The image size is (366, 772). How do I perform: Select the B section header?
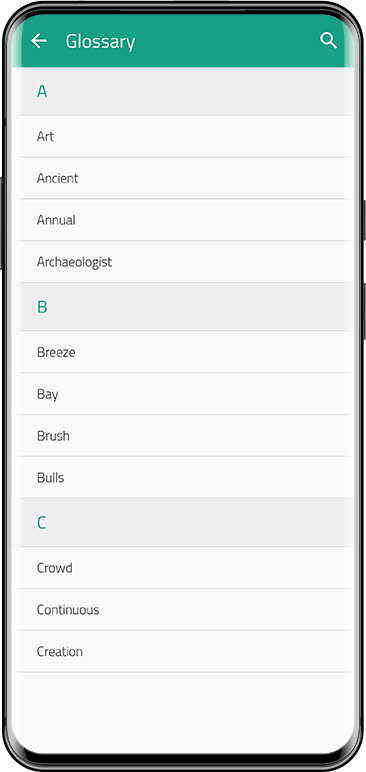(x=183, y=307)
